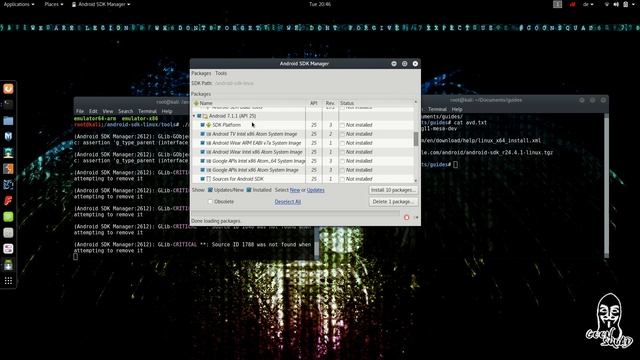Open the Tools menu in SDK Manager
640x360 pixels.
click(x=221, y=73)
